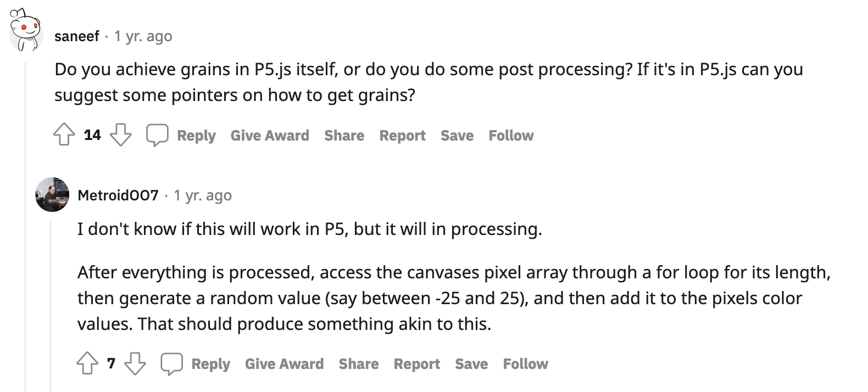The image size is (868, 392).
Task: Share saneef's comment
Action: pyautogui.click(x=344, y=136)
